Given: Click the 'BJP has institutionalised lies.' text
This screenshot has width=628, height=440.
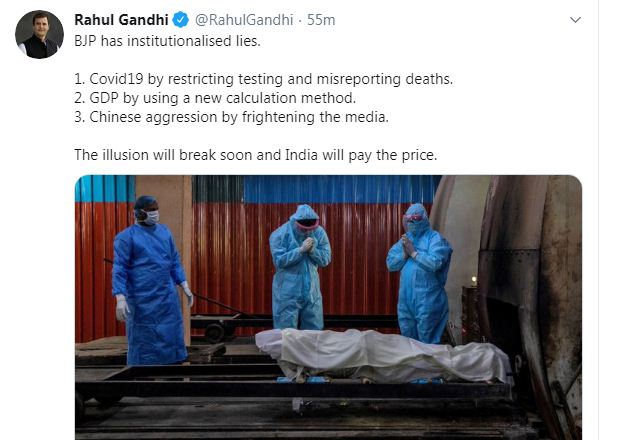Looking at the screenshot, I should tap(167, 41).
